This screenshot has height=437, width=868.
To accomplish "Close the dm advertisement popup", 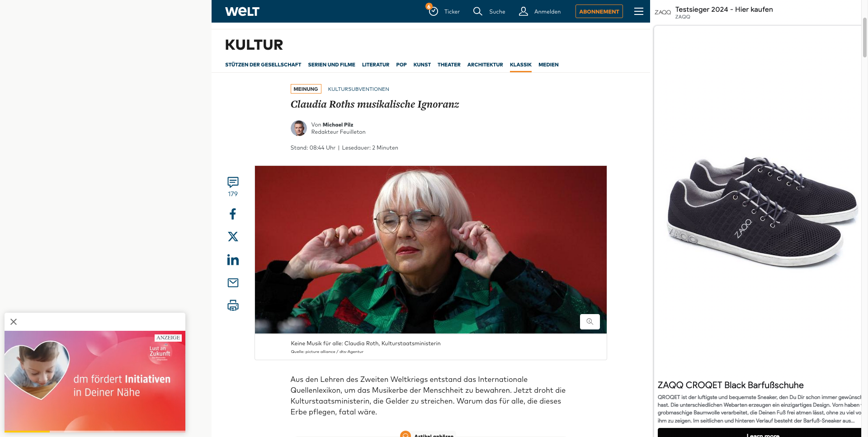I will tap(14, 322).
